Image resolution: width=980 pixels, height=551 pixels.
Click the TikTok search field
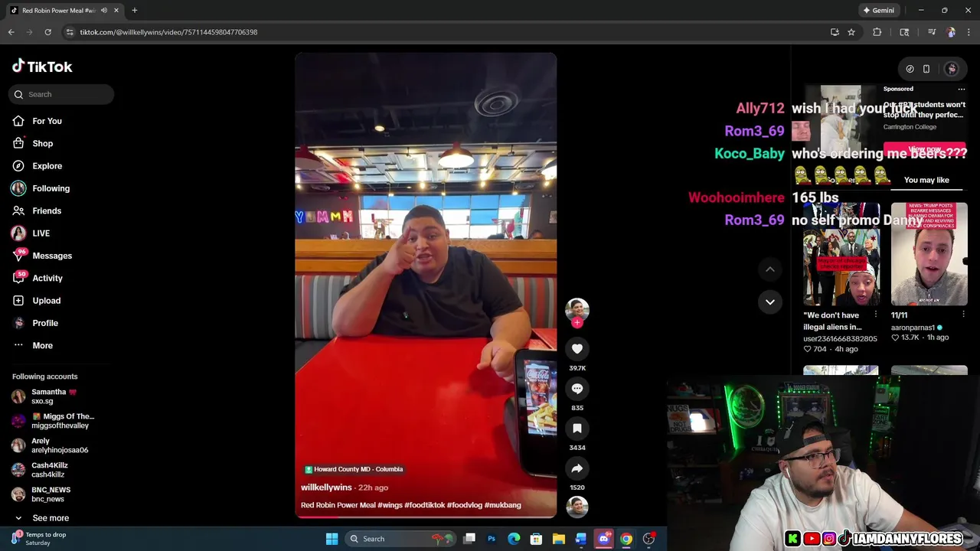click(x=61, y=94)
